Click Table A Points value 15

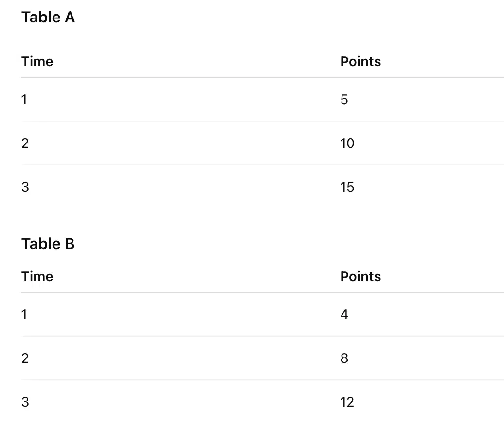coord(347,187)
